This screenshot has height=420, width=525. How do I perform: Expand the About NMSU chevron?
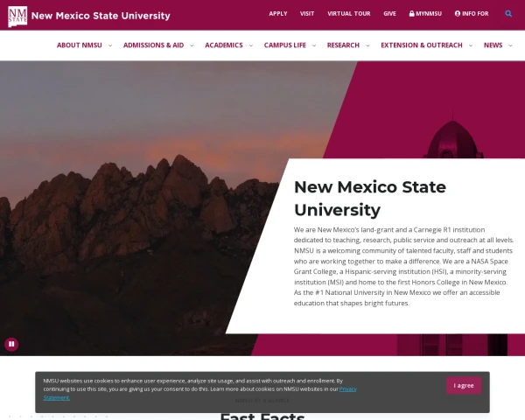110,45
